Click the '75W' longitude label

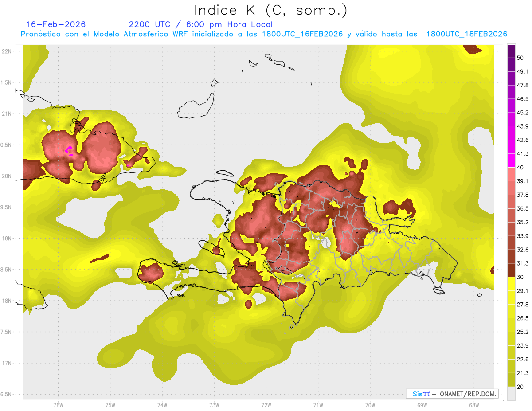(x=110, y=405)
